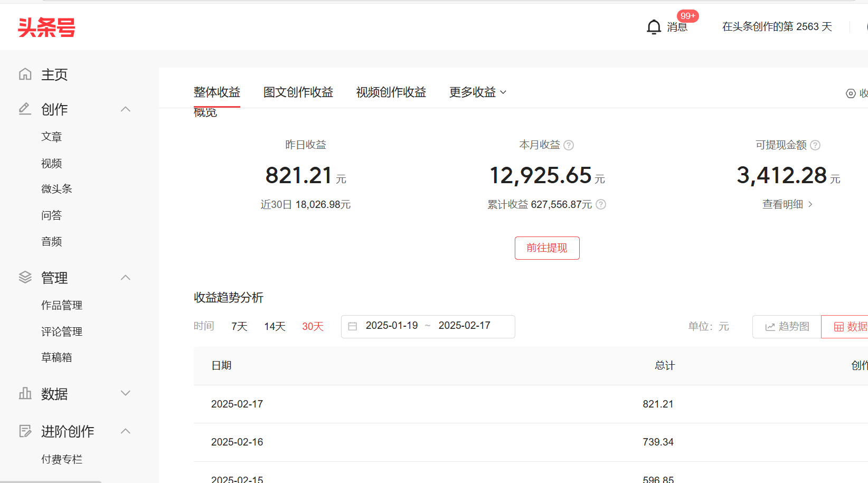Image resolution: width=868 pixels, height=483 pixels.
Task: Click the 12,925.65 monthly earnings value
Action: click(541, 175)
